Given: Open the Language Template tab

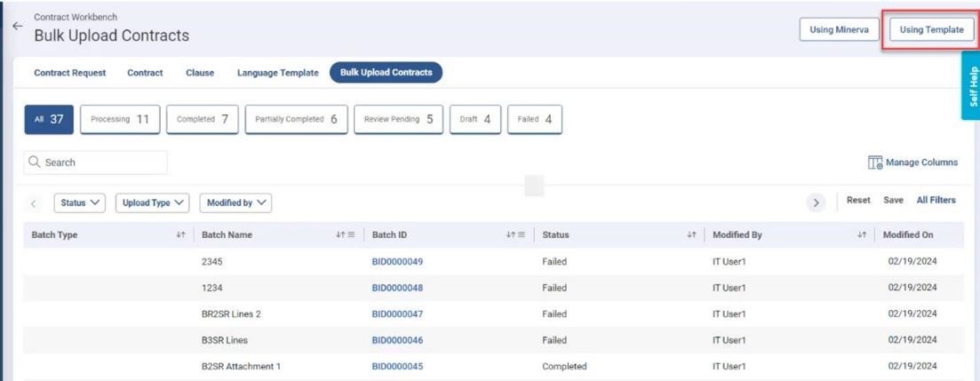Looking at the screenshot, I should point(277,73).
